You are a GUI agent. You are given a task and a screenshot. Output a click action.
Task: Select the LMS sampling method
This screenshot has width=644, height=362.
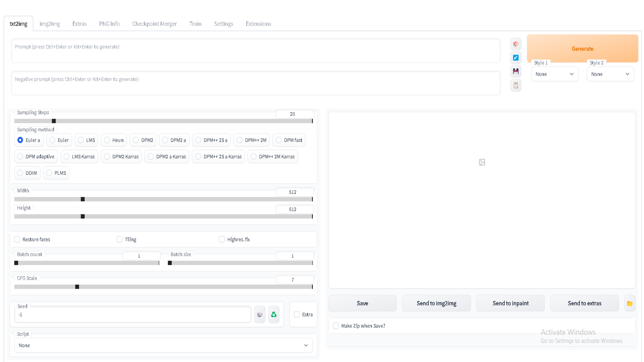[x=87, y=140]
